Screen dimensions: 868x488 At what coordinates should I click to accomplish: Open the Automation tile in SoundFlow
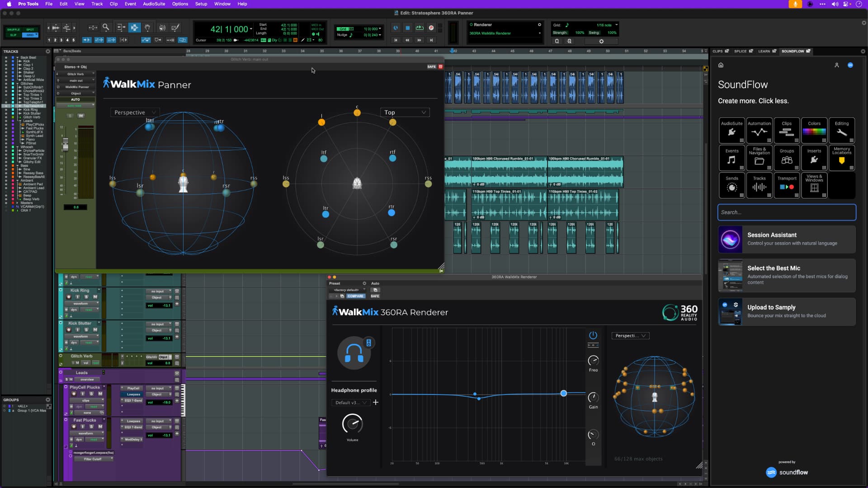point(759,131)
